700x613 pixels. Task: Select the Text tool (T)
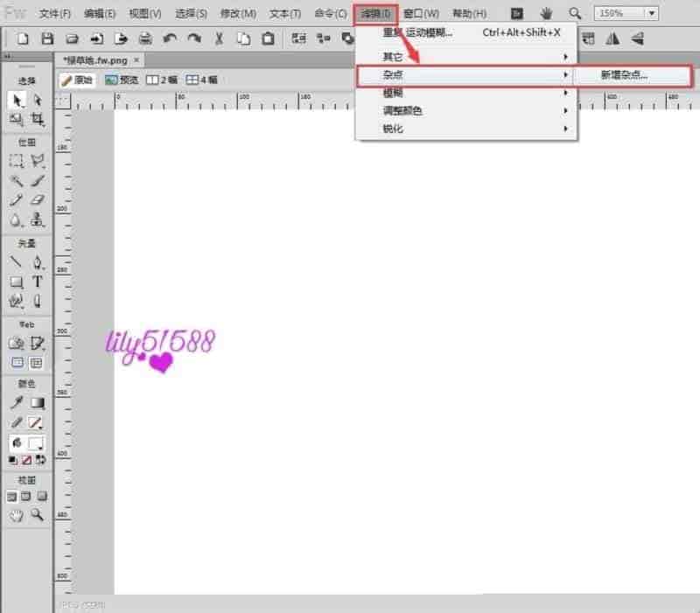(38, 282)
